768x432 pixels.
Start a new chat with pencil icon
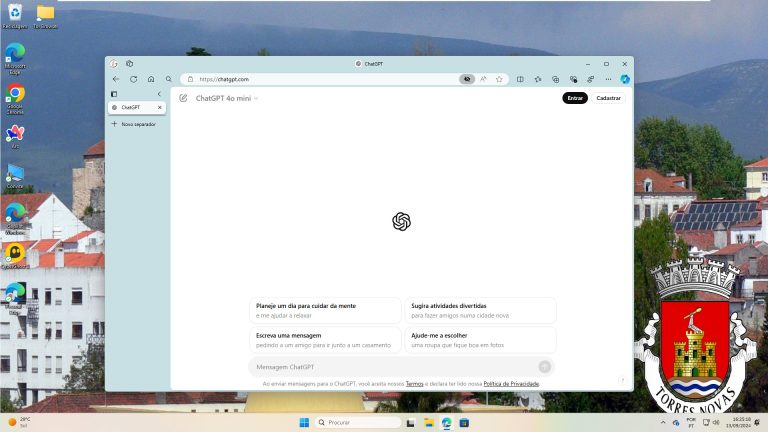(x=183, y=98)
